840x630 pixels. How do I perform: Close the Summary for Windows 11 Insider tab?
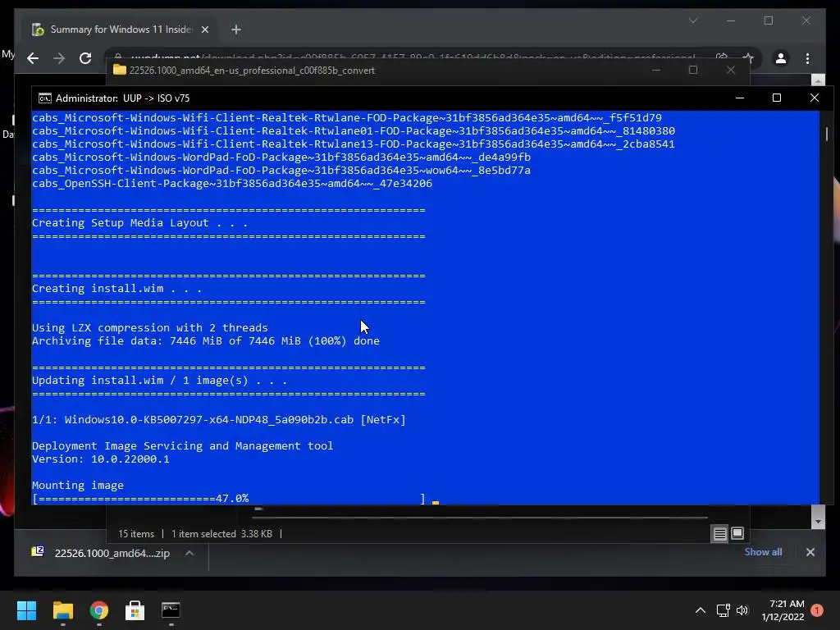click(x=204, y=30)
